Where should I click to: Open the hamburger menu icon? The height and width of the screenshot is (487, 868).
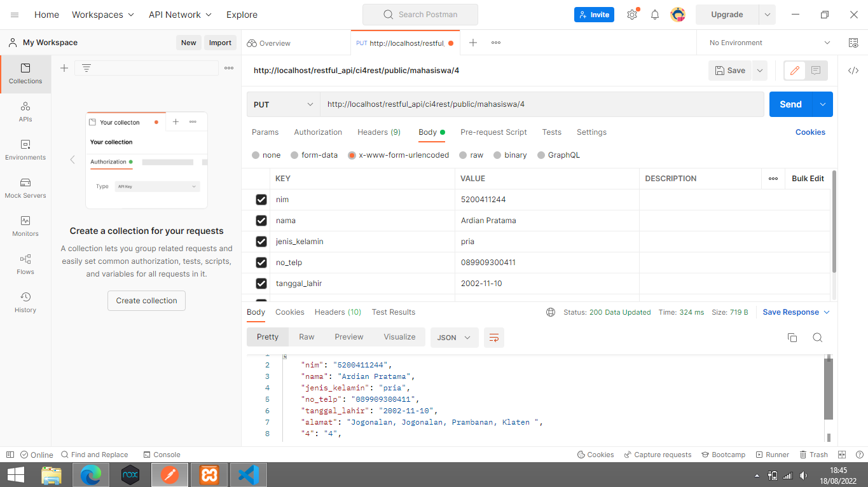[x=15, y=15]
